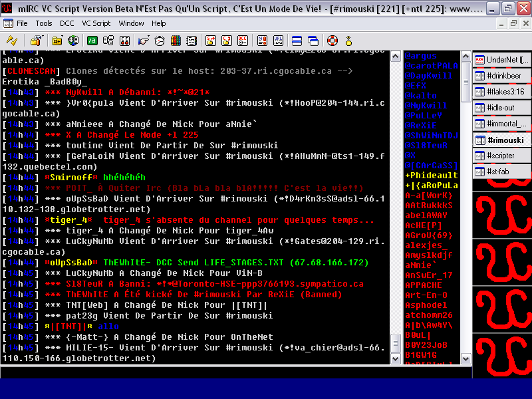Click the nick list scrollbar down arrow
This screenshot has width=532, height=399.
tap(466, 358)
